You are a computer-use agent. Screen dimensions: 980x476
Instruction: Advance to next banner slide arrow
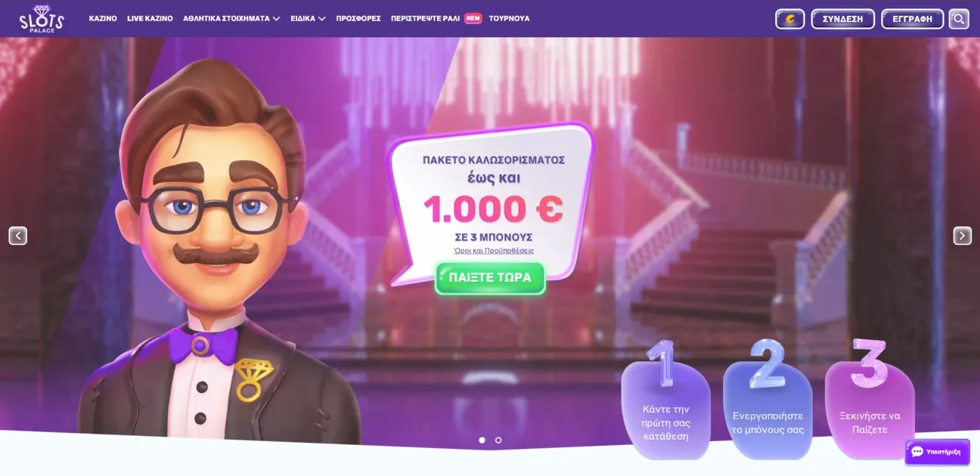tap(962, 236)
